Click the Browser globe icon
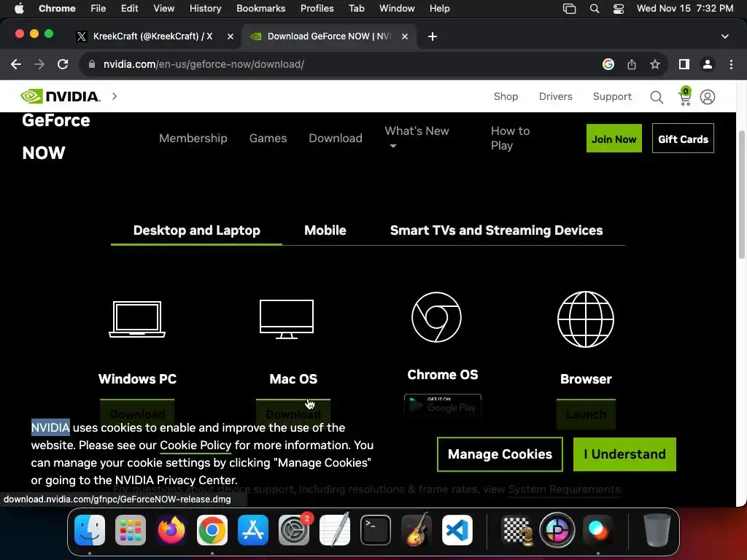747x560 pixels. click(x=586, y=319)
